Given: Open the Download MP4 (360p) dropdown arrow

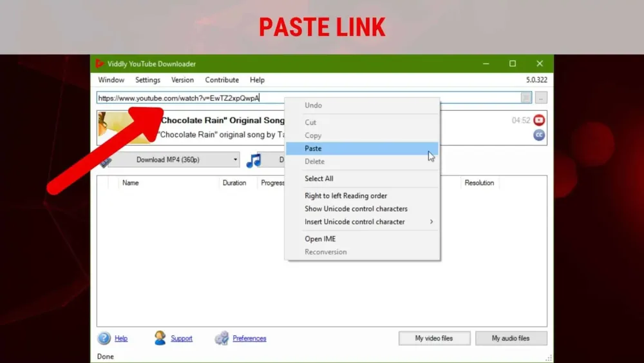Looking at the screenshot, I should (x=235, y=160).
